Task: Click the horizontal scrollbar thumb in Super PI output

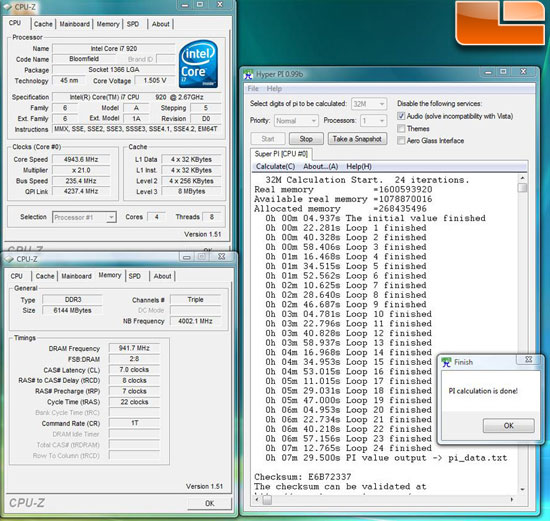Action: tap(267, 500)
